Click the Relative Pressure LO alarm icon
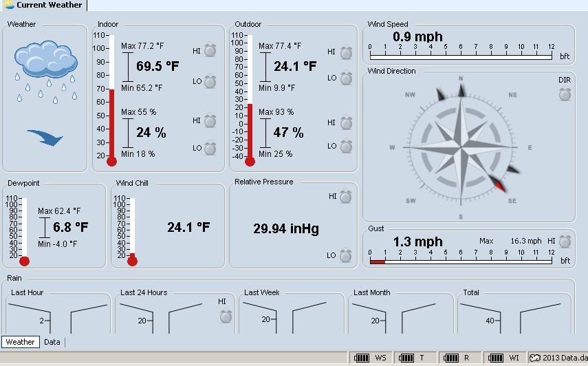588x366 pixels. pos(345,256)
